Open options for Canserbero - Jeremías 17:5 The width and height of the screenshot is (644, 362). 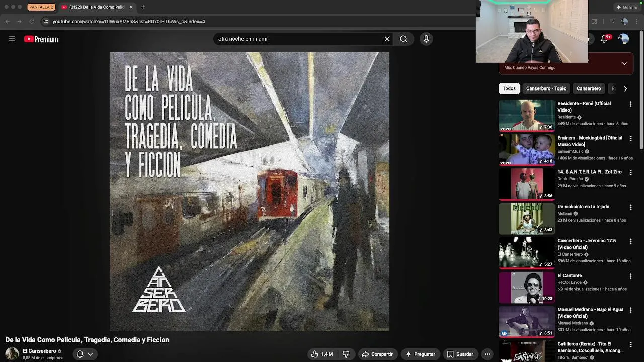click(x=631, y=241)
